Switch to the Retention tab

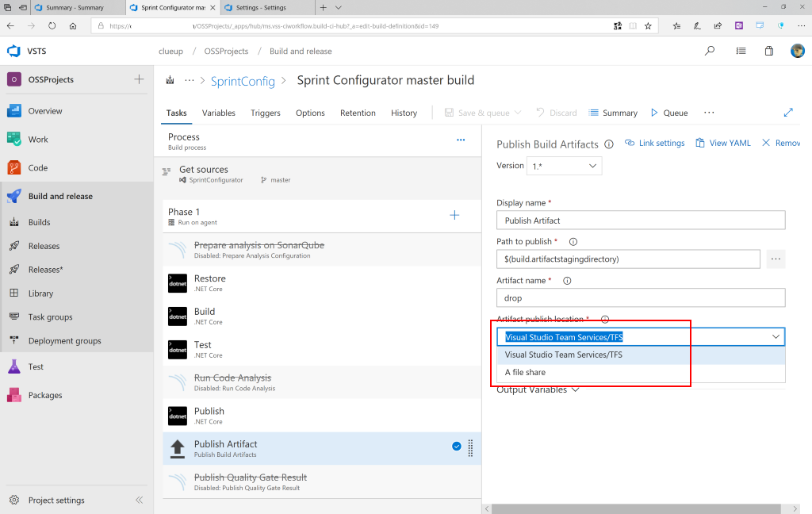coord(358,113)
